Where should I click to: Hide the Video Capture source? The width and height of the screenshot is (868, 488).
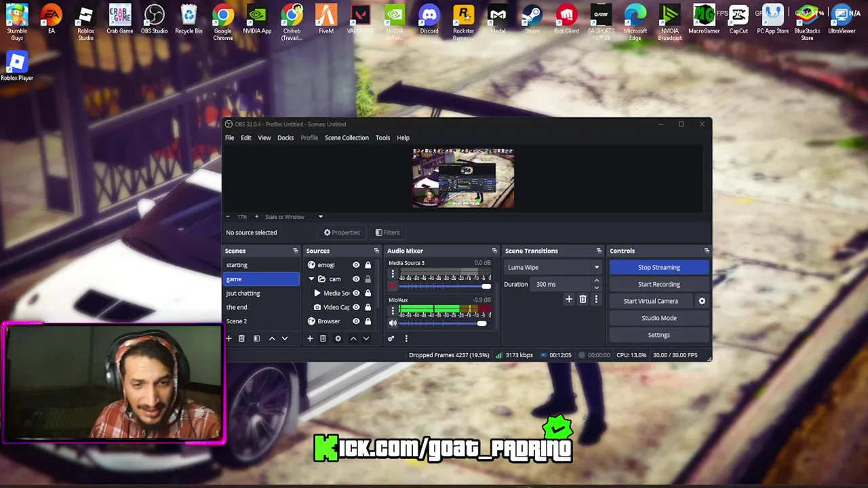click(x=356, y=307)
